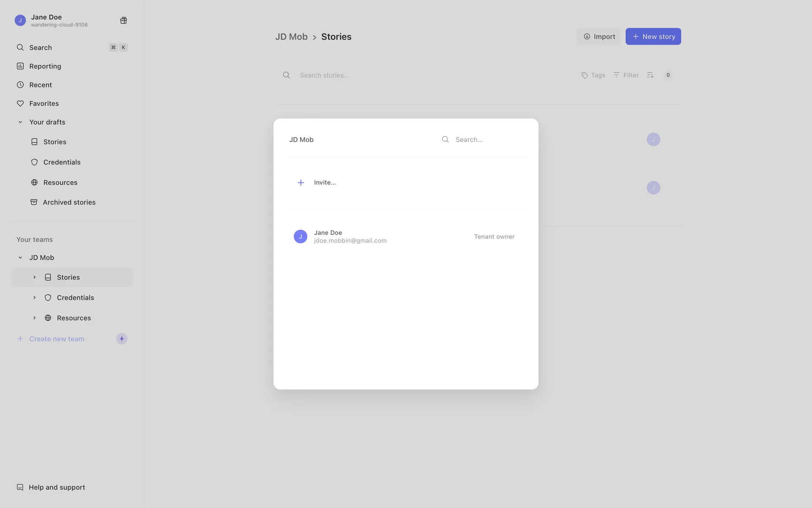Open Help and support link
Viewport: 812px width, 508px height.
click(57, 487)
